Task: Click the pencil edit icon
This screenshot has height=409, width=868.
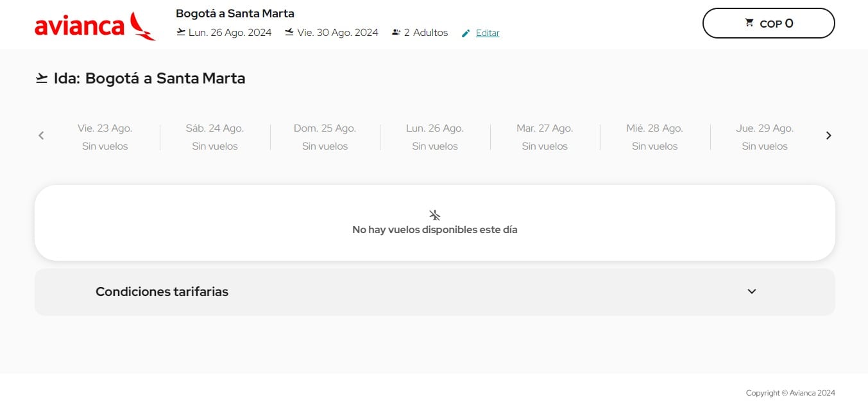Action: [466, 33]
